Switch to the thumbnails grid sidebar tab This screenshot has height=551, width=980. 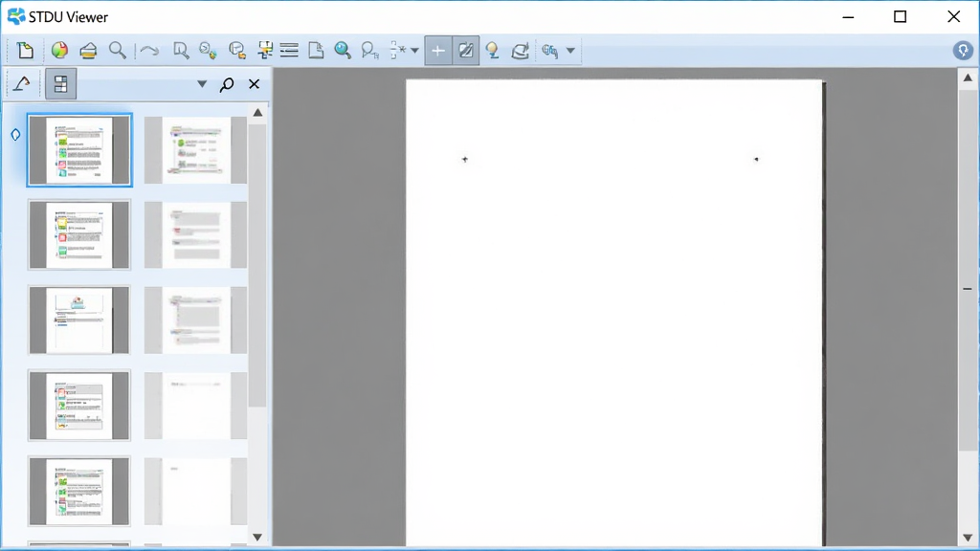pos(60,84)
